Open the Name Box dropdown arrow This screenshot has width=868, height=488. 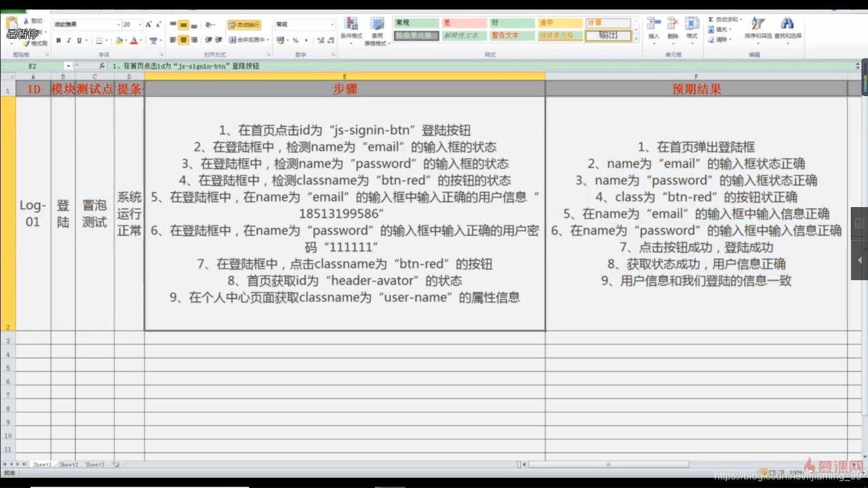[x=68, y=66]
